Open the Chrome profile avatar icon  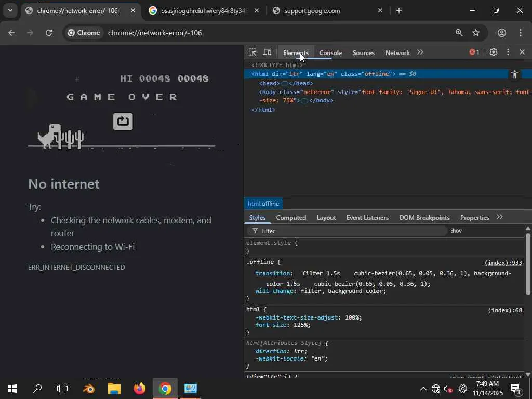click(502, 33)
